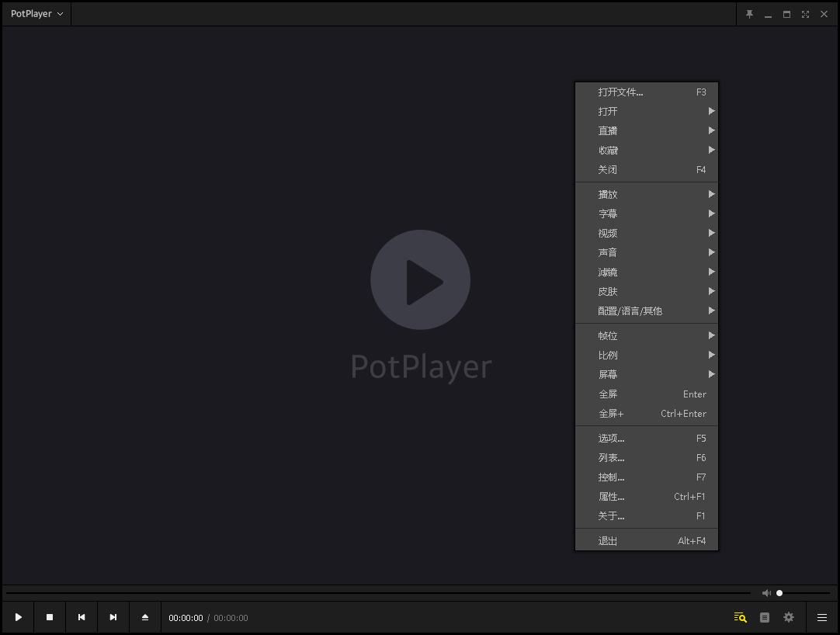The height and width of the screenshot is (635, 840).
Task: Expand the 直播 submenu
Action: [x=647, y=130]
